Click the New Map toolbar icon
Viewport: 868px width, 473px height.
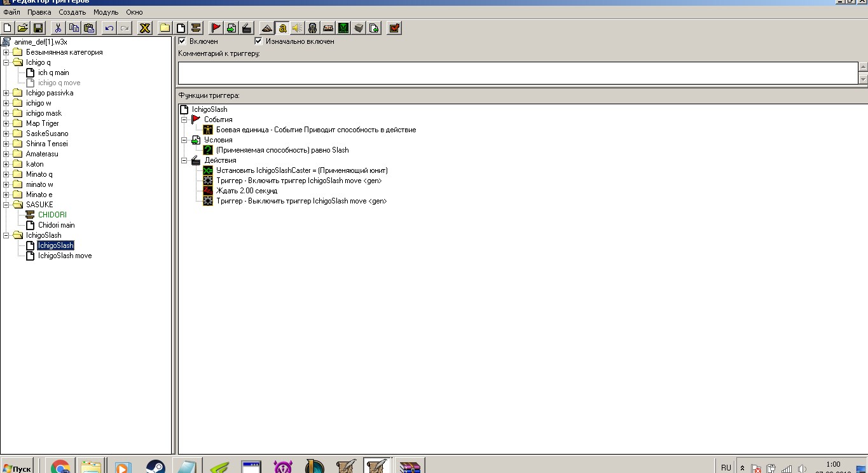pos(8,28)
